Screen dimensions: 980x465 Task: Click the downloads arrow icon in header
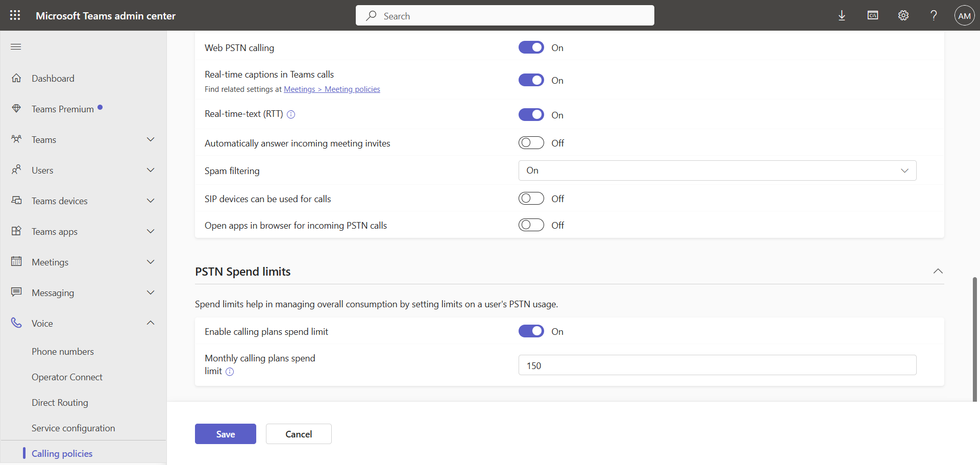[842, 15]
